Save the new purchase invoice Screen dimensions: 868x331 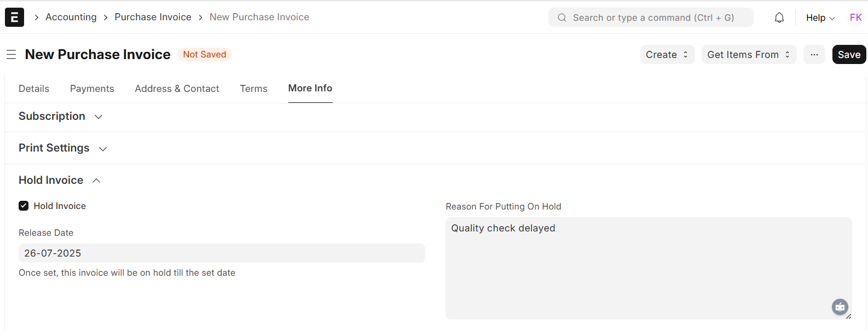pos(848,55)
